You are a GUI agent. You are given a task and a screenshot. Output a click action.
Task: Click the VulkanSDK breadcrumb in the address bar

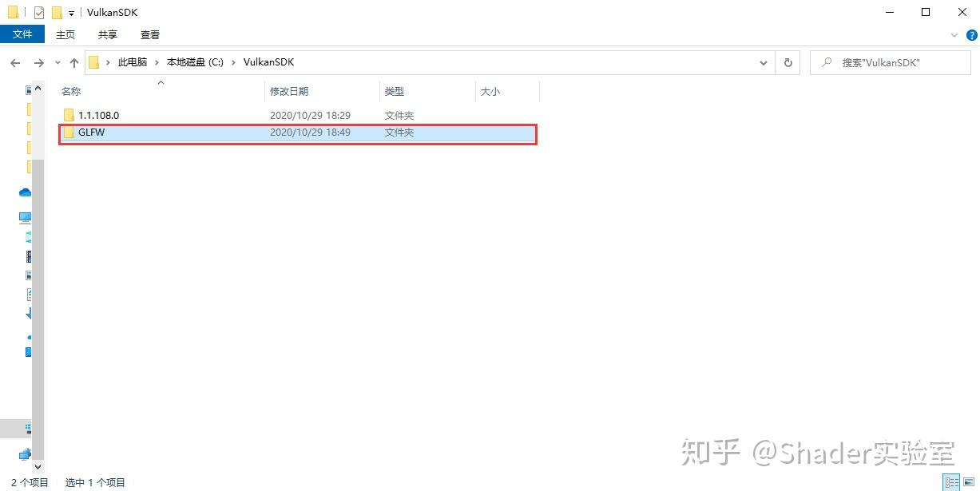[x=269, y=62]
